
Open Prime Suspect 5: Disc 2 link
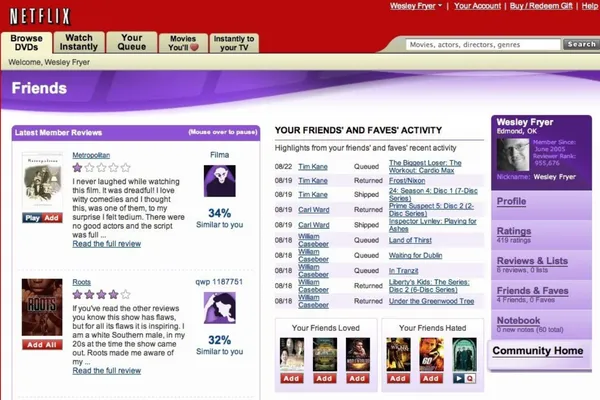click(431, 210)
